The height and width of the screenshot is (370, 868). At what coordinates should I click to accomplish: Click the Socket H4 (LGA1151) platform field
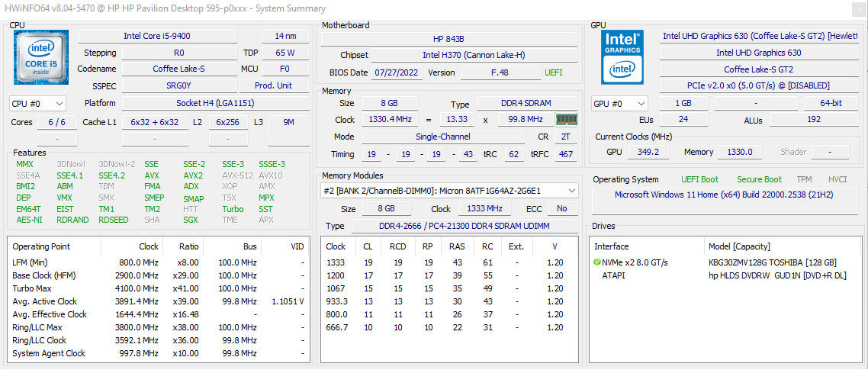(215, 103)
